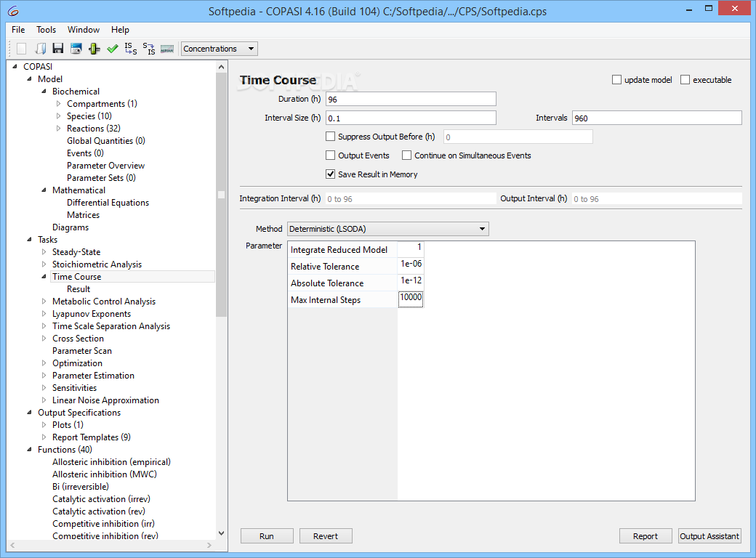Viewport: 756px width, 558px height.
Task: Click the Max Internal Steps value cell
Action: click(411, 299)
